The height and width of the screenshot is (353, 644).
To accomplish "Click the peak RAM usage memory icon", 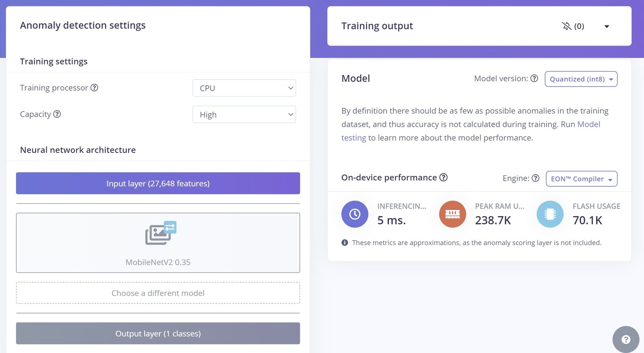I will pos(452,214).
